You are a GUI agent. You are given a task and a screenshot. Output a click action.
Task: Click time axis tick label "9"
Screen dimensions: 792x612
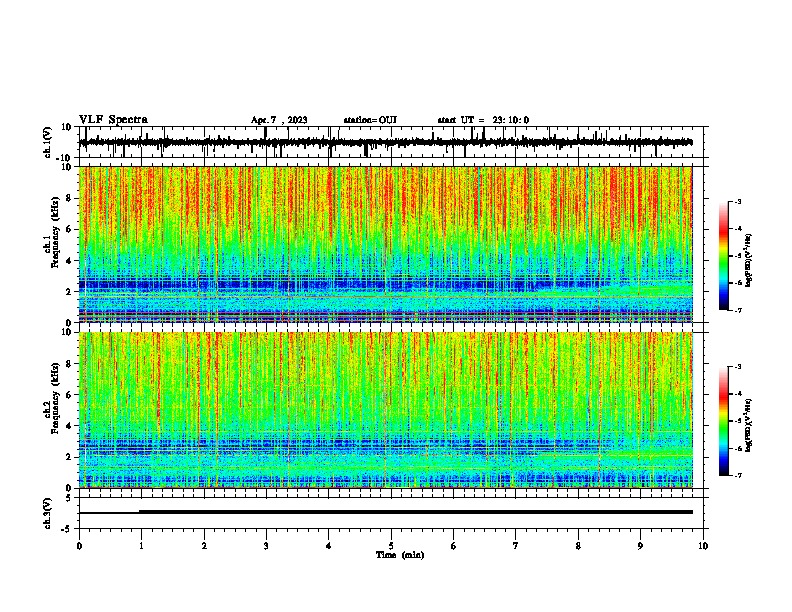(x=640, y=546)
